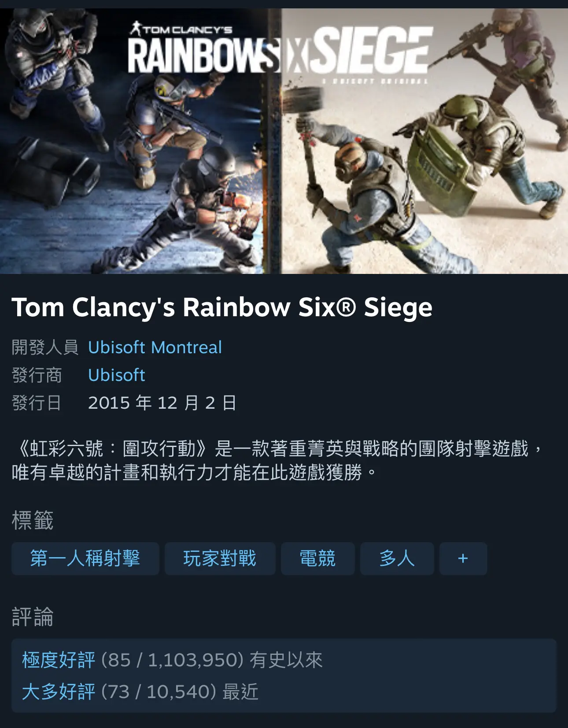Image resolution: width=568 pixels, height=728 pixels.
Task: Open the Ubisoft Montreal developer link
Action: [x=155, y=347]
